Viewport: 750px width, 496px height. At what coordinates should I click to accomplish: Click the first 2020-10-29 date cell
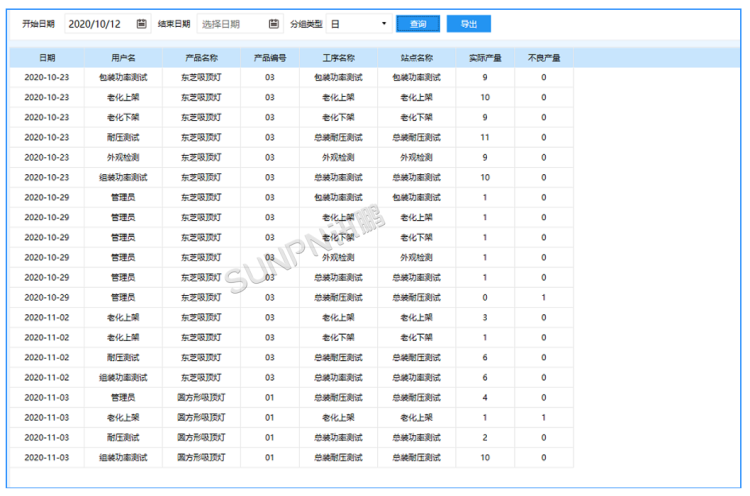point(47,197)
